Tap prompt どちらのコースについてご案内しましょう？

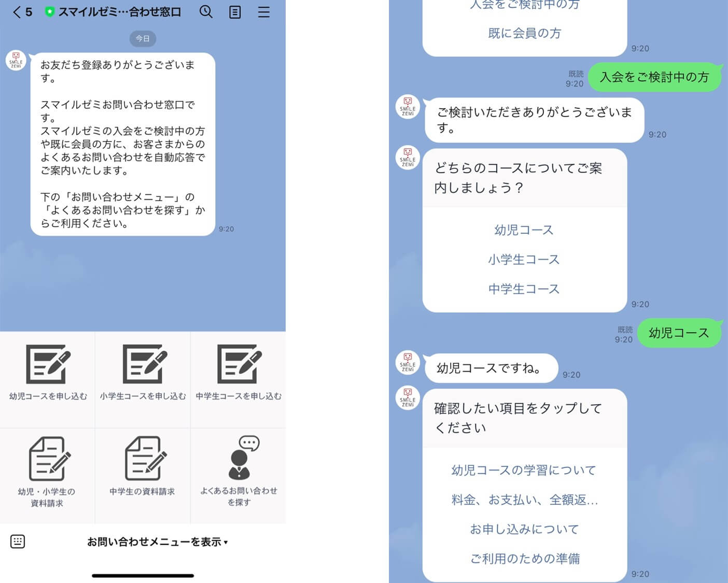[519, 178]
